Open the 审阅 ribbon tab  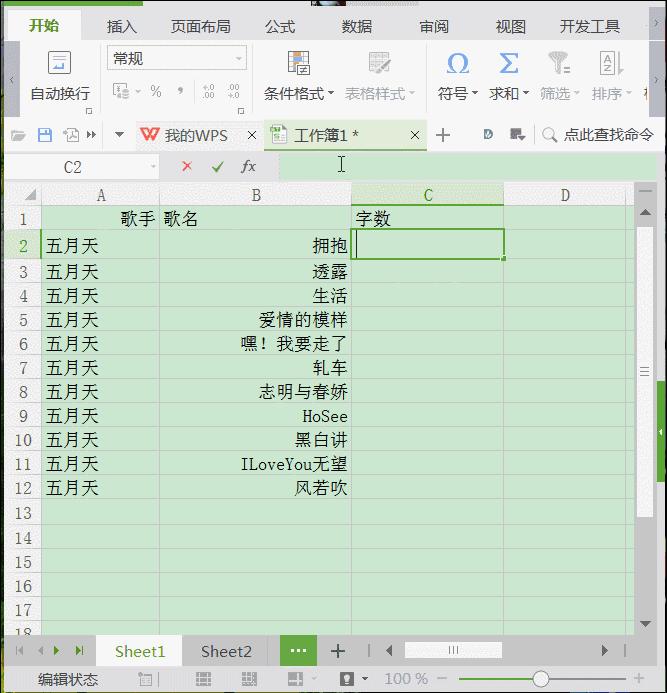tap(434, 27)
